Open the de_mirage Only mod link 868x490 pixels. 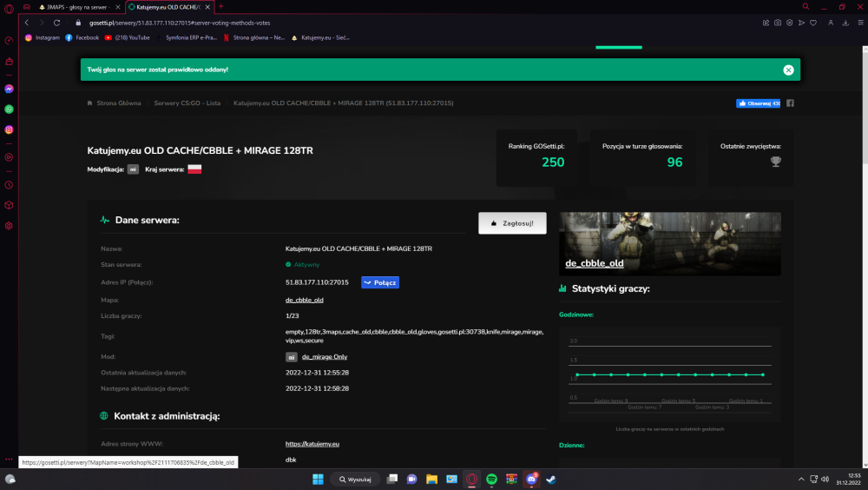[x=325, y=357]
